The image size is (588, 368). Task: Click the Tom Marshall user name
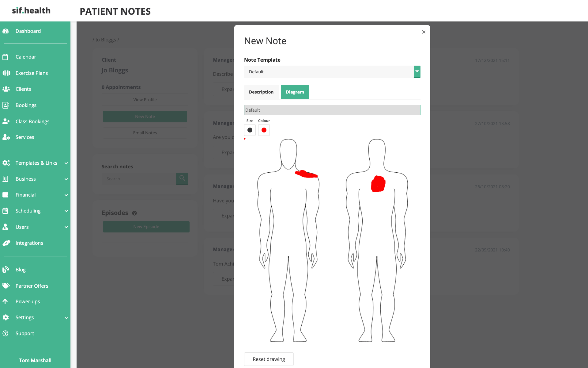click(35, 360)
